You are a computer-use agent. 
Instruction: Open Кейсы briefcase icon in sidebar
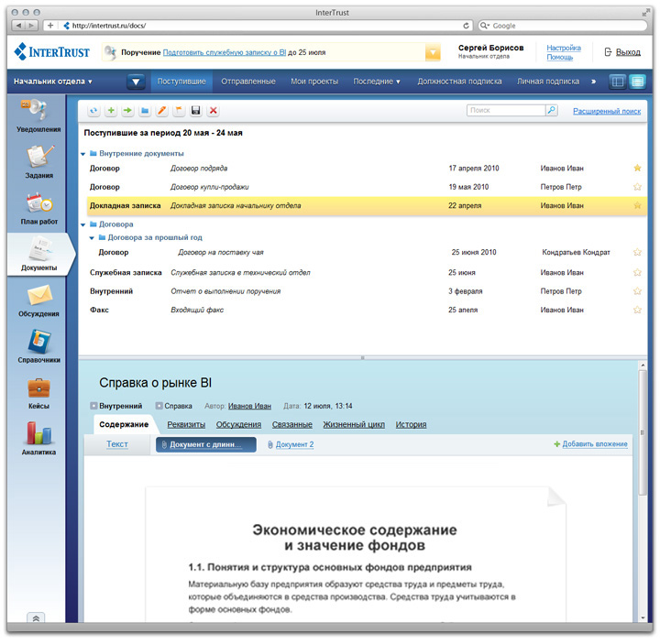point(38,391)
